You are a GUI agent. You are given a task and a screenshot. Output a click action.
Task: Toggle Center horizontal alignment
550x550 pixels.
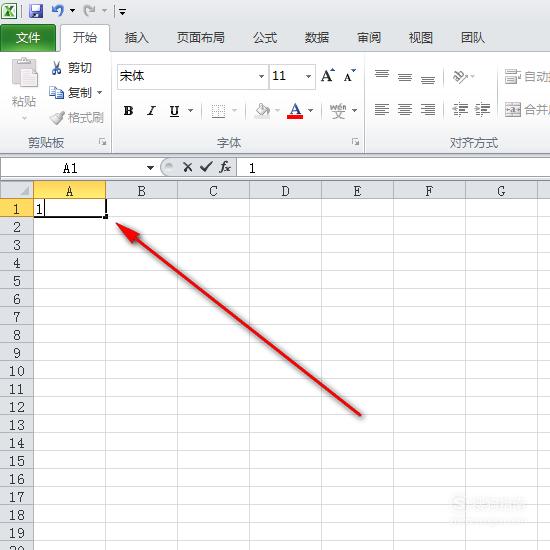[x=405, y=110]
